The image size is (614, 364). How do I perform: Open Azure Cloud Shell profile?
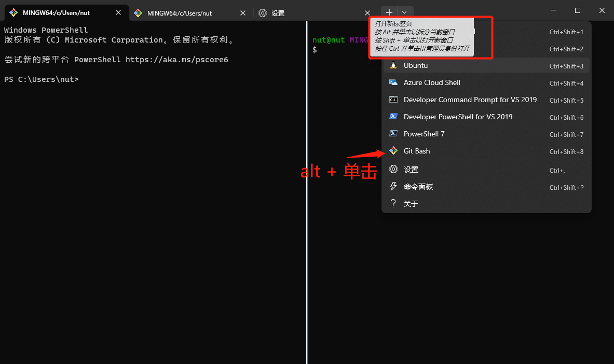coord(486,82)
